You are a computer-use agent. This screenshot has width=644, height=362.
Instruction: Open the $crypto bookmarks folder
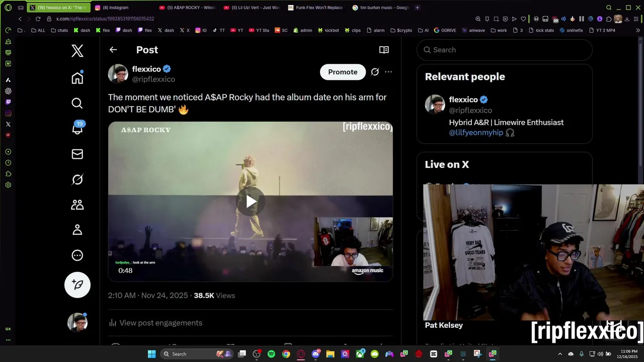tap(401, 30)
